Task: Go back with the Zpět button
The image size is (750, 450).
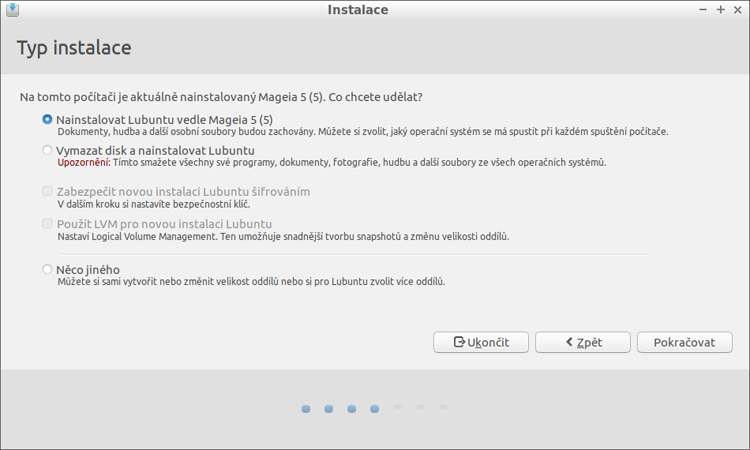Action: coord(583,342)
